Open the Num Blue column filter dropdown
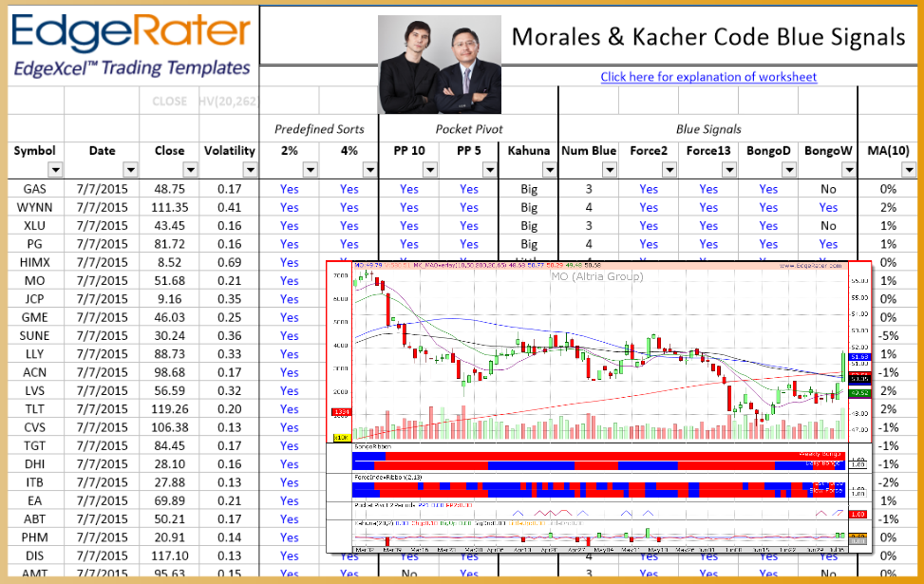Image resolution: width=924 pixels, height=584 pixels. 610,170
